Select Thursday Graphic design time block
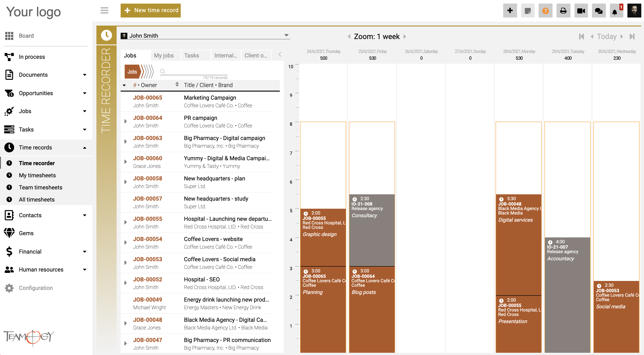Image resolution: width=644 pixels, height=355 pixels. point(323,237)
